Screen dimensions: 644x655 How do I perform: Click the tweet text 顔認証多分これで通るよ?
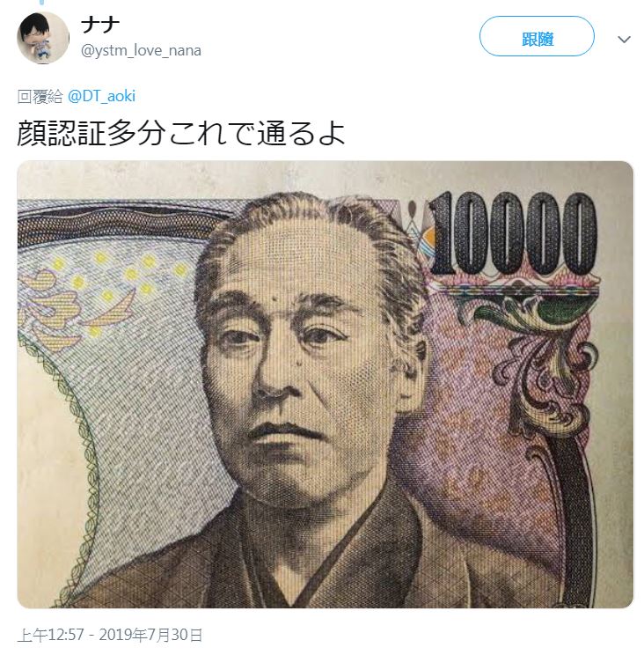click(181, 133)
